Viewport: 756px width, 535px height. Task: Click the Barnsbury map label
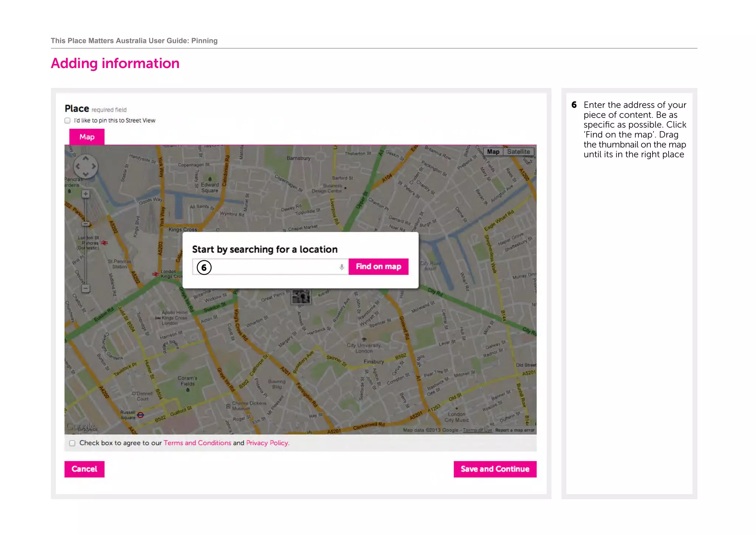point(299,158)
